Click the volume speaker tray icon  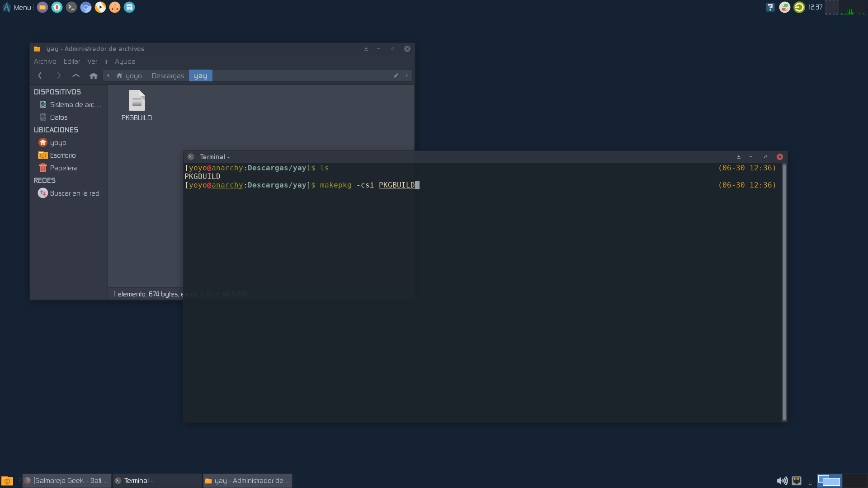782,481
